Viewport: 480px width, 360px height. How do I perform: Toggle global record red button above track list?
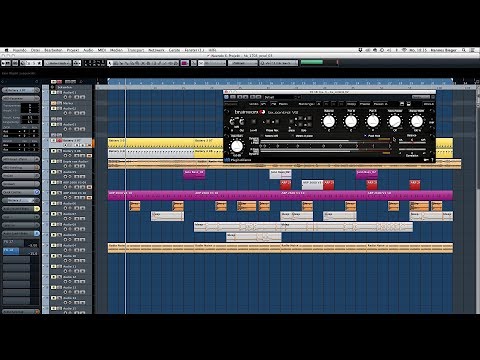point(59,82)
